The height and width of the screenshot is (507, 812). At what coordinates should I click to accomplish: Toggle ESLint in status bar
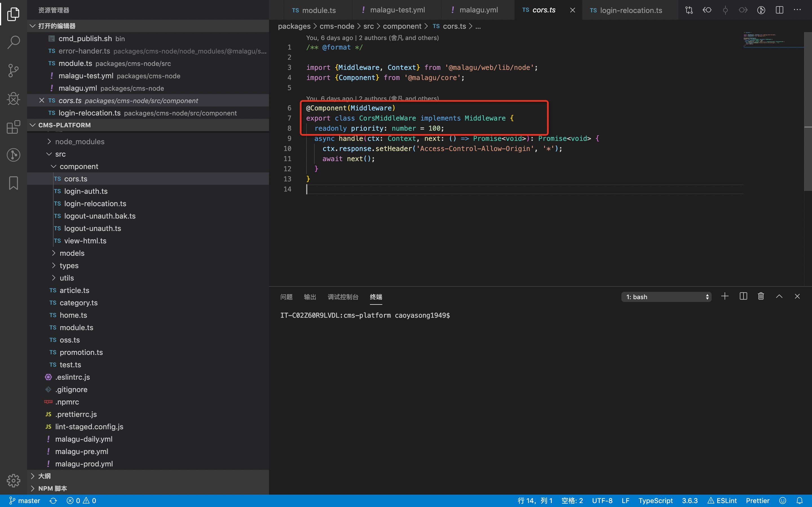(x=722, y=501)
